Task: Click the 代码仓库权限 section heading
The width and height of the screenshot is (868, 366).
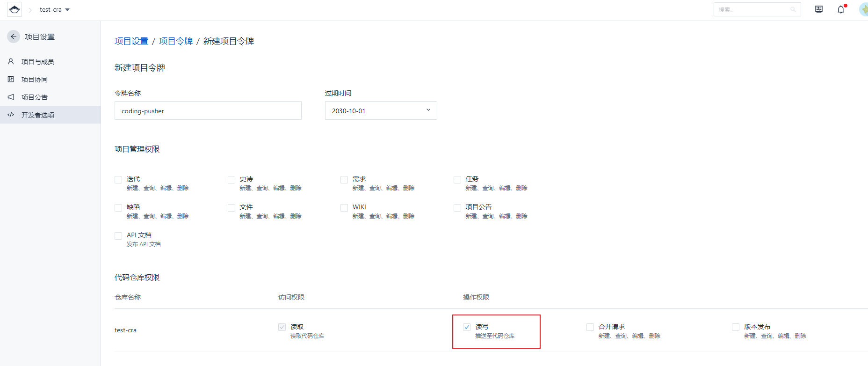Action: (137, 278)
